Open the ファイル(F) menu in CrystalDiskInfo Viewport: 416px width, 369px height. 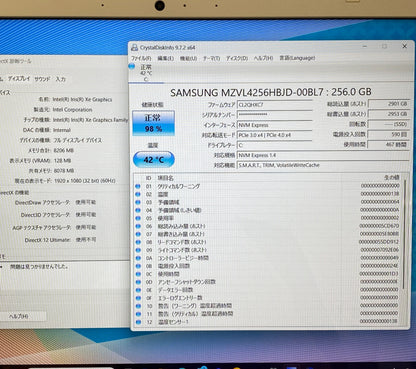tap(141, 58)
